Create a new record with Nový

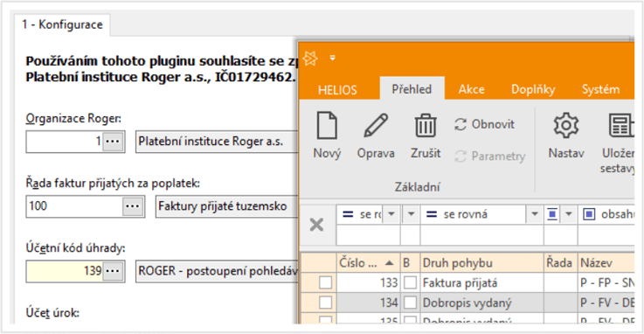[327, 136]
